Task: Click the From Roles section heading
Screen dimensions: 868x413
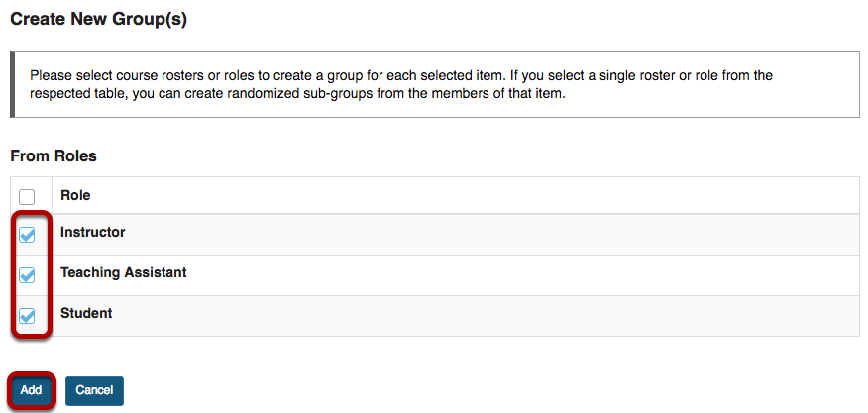Action: (54, 155)
